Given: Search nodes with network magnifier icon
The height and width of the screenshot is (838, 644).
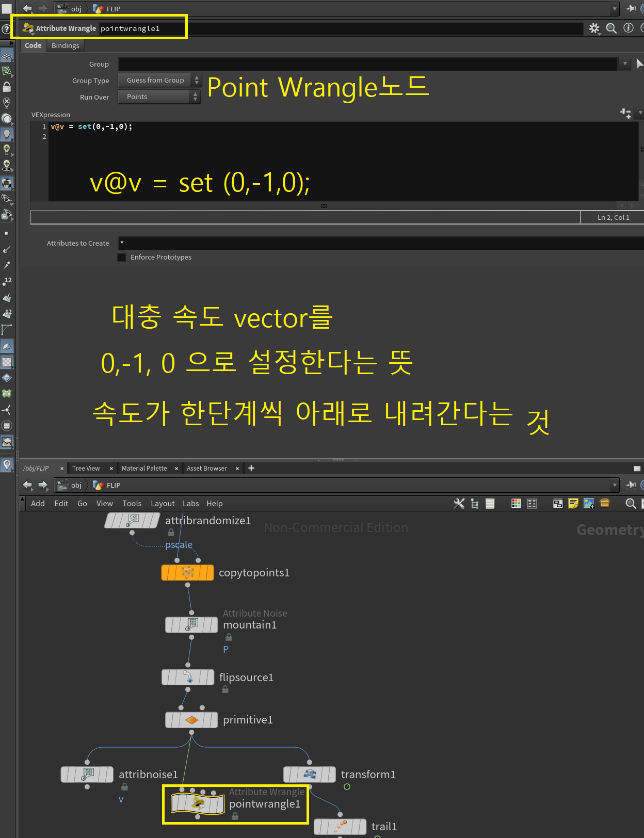Looking at the screenshot, I should 631,504.
